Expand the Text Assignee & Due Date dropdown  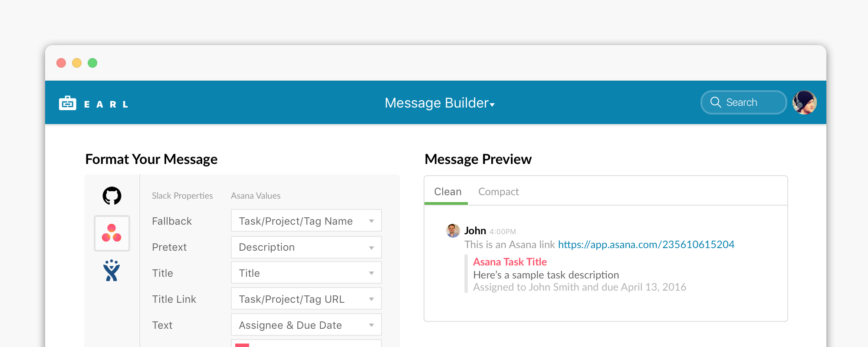coord(306,325)
